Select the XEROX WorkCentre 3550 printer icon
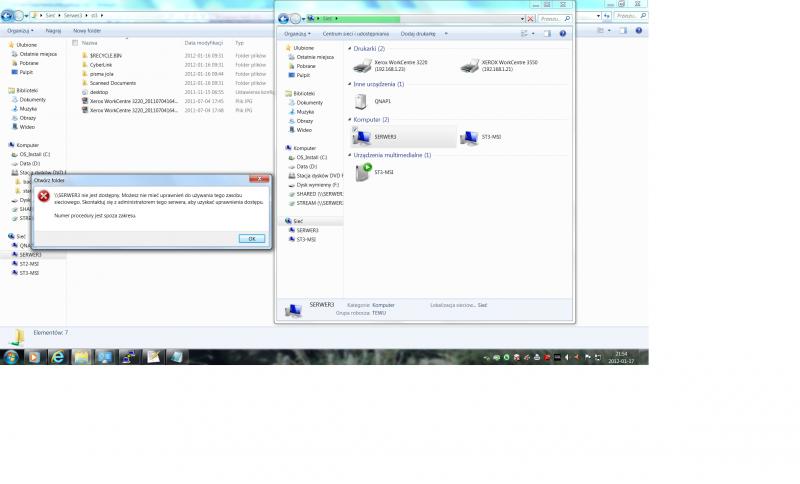 pos(469,66)
